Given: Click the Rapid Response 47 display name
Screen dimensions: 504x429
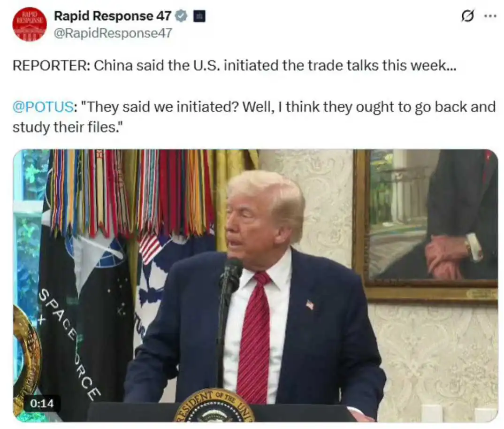Looking at the screenshot, I should [x=113, y=16].
